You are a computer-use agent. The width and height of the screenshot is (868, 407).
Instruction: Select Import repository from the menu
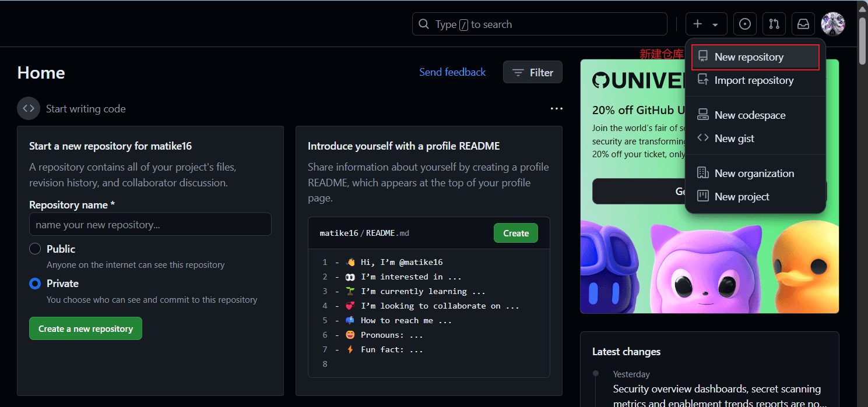755,80
